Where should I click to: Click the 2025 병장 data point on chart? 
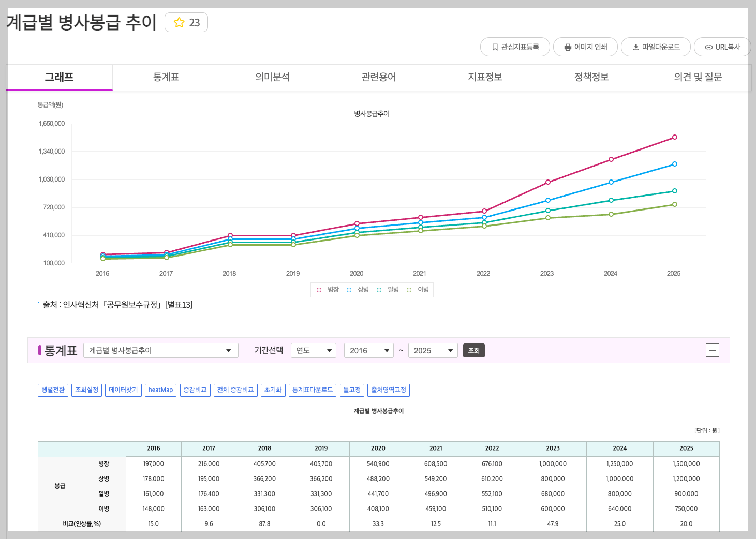pyautogui.click(x=674, y=137)
